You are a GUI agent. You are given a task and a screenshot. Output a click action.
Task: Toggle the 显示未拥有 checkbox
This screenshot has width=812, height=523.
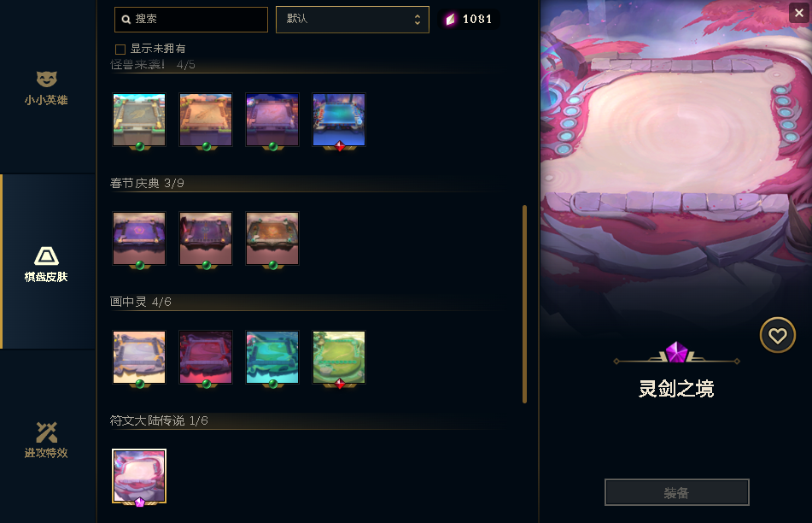coord(120,50)
